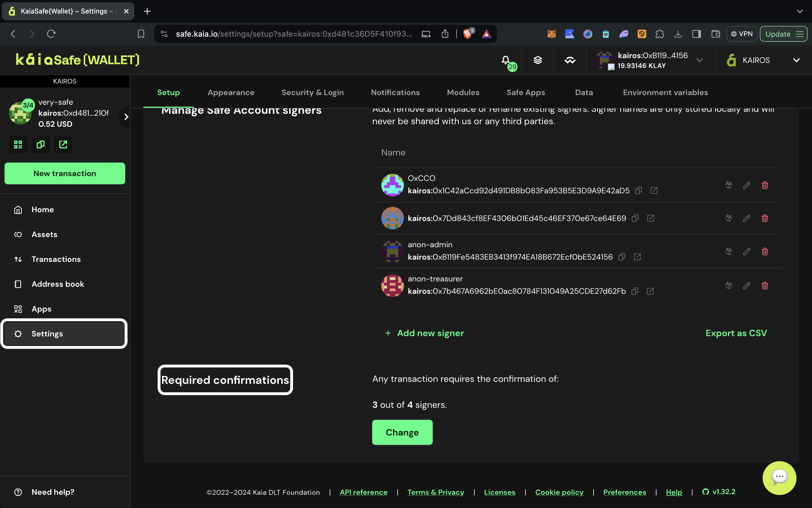Open Transactions in the sidebar

56,259
